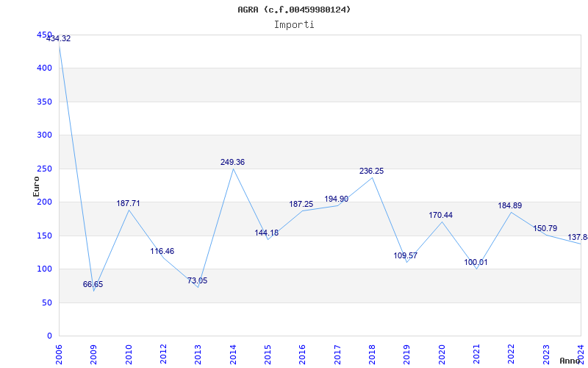Click the data label 116.46
Screen dimensions: 588x368
162,251
